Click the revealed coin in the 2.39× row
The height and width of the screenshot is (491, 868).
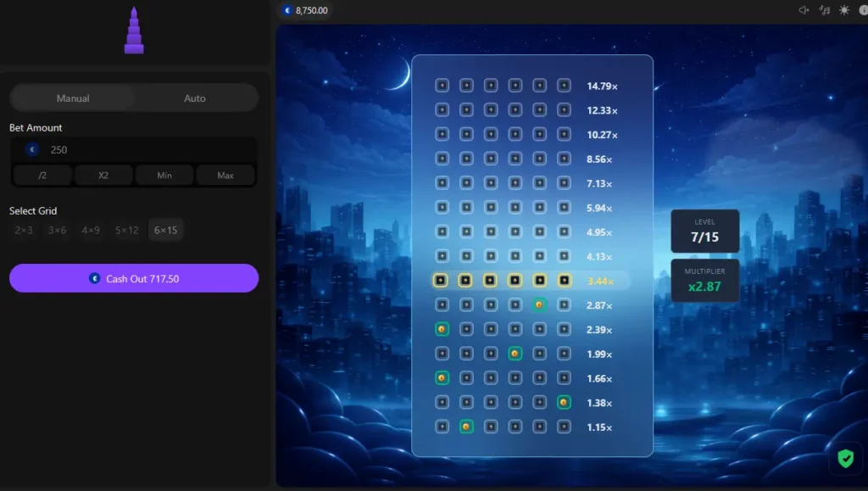pos(442,329)
